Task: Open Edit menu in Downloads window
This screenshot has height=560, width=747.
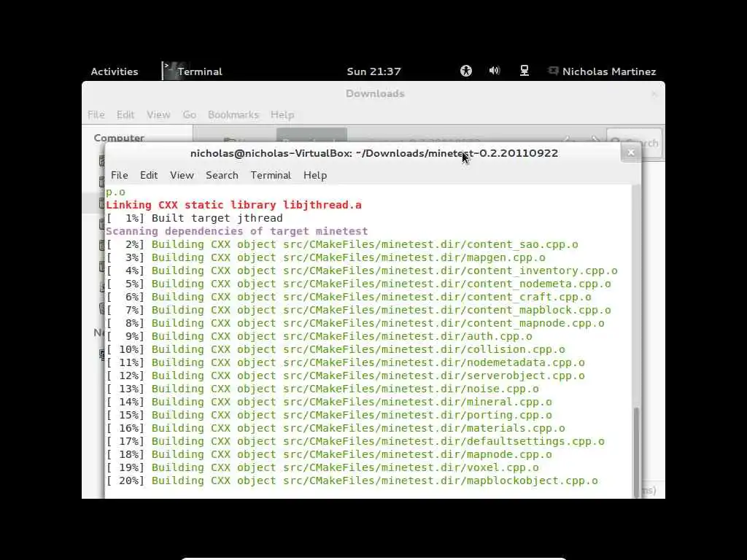Action: [x=125, y=114]
